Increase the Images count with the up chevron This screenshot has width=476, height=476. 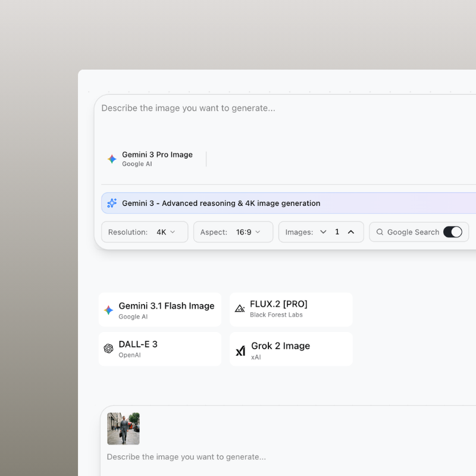tap(351, 232)
